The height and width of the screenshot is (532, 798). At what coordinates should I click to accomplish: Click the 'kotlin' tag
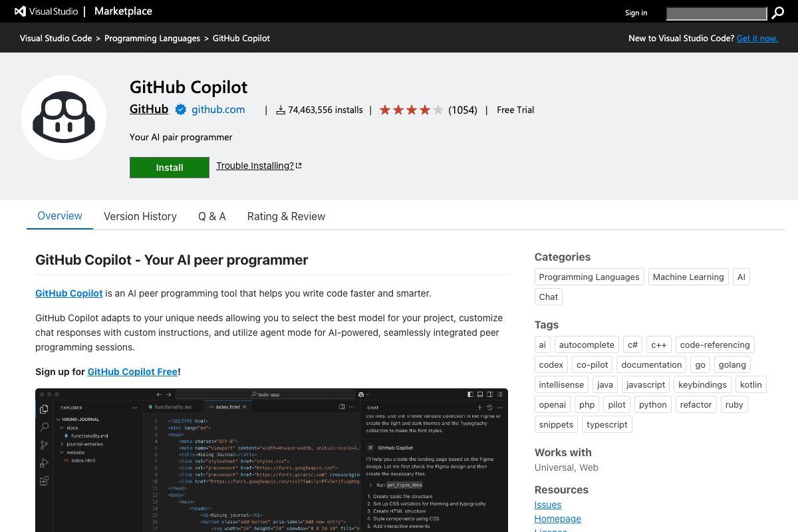coord(751,384)
